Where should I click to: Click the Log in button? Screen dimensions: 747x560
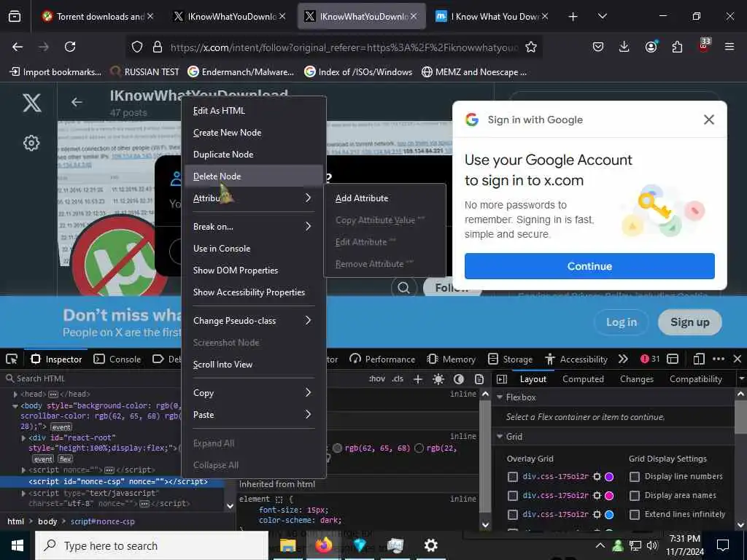[622, 322]
